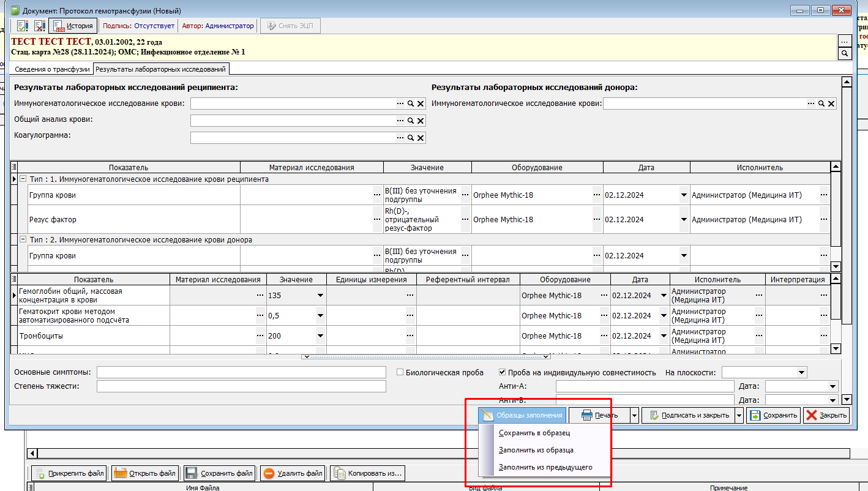This screenshot has width=868, height=491.
Task: Collapse Тип 2 donor immunohematology group
Action: pos(23,239)
